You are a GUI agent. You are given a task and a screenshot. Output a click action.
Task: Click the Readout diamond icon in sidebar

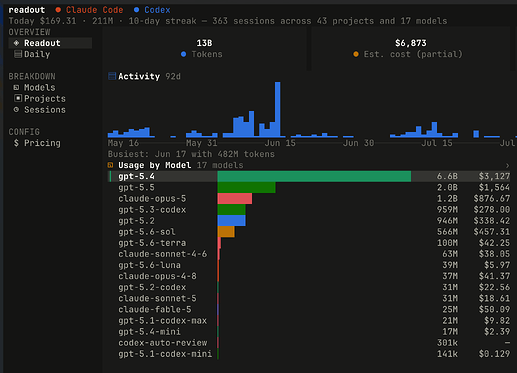(x=16, y=43)
